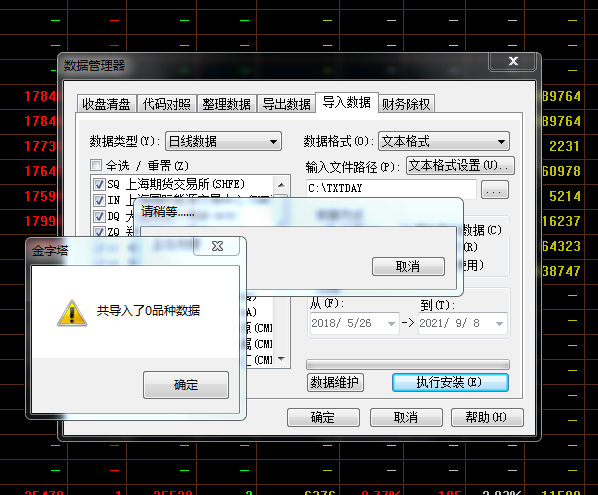Click the value 2231 in the background table

[565, 146]
